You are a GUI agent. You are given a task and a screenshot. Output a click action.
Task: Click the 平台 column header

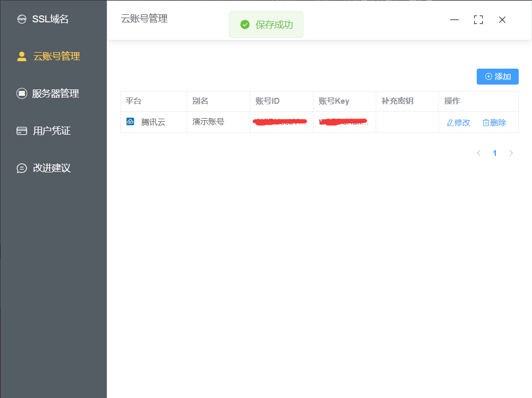click(133, 101)
